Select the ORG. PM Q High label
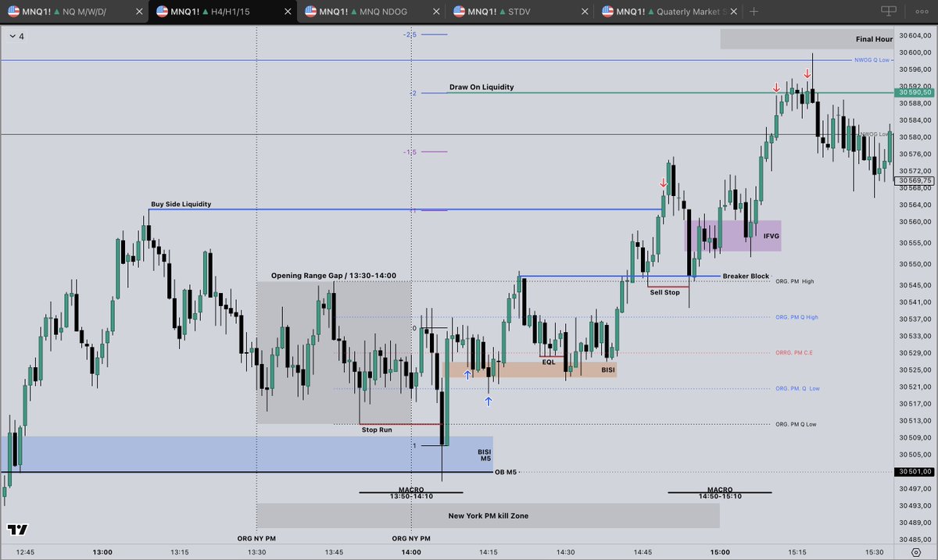Screen dimensions: 938x560 click(x=797, y=316)
